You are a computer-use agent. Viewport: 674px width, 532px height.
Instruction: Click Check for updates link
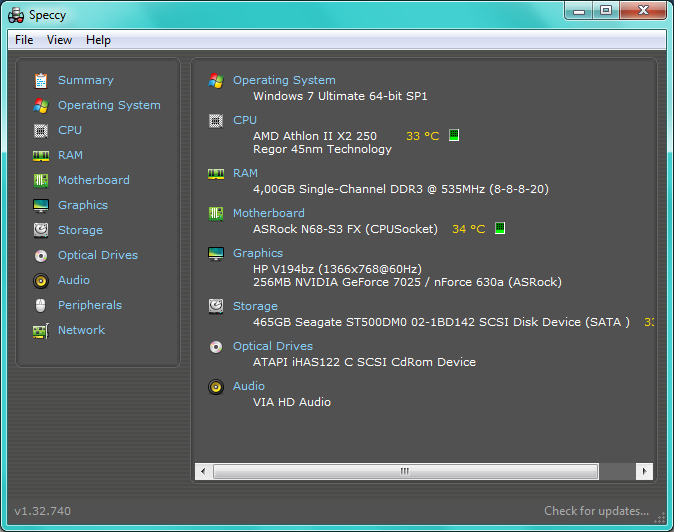coord(597,511)
